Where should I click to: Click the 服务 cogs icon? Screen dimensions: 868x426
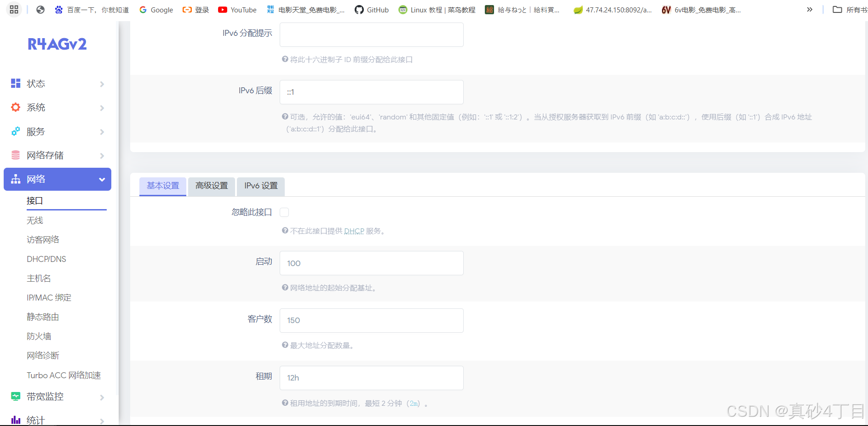click(16, 131)
